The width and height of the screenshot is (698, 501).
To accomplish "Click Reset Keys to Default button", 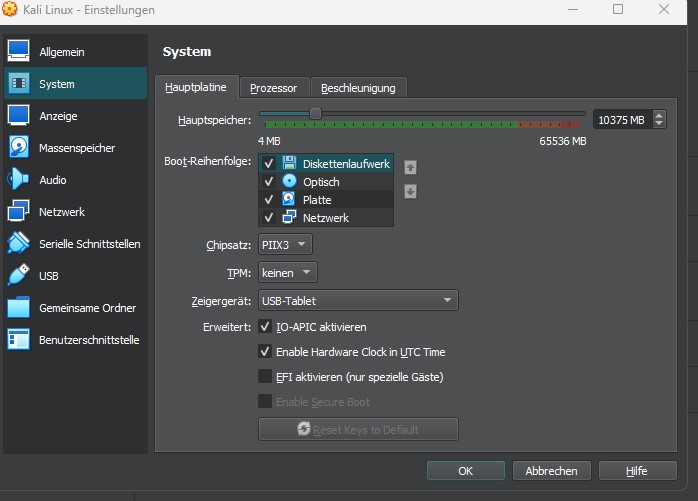I will pyautogui.click(x=358, y=429).
